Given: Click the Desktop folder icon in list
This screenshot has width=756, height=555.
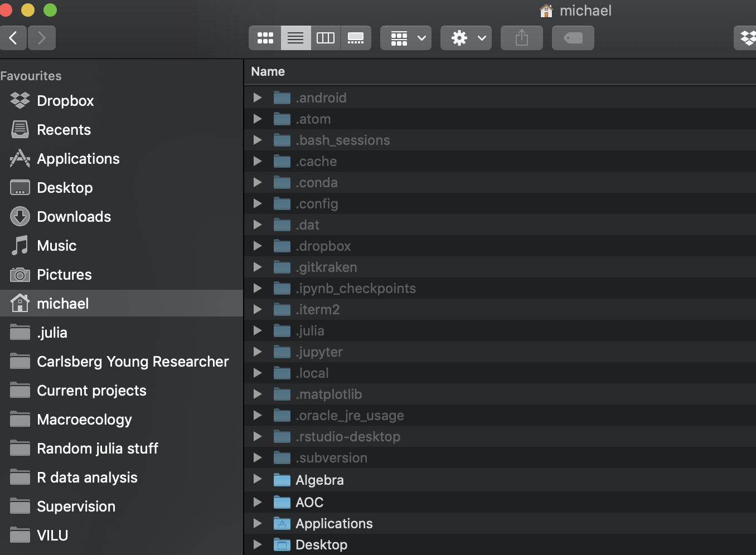Looking at the screenshot, I should click(282, 544).
